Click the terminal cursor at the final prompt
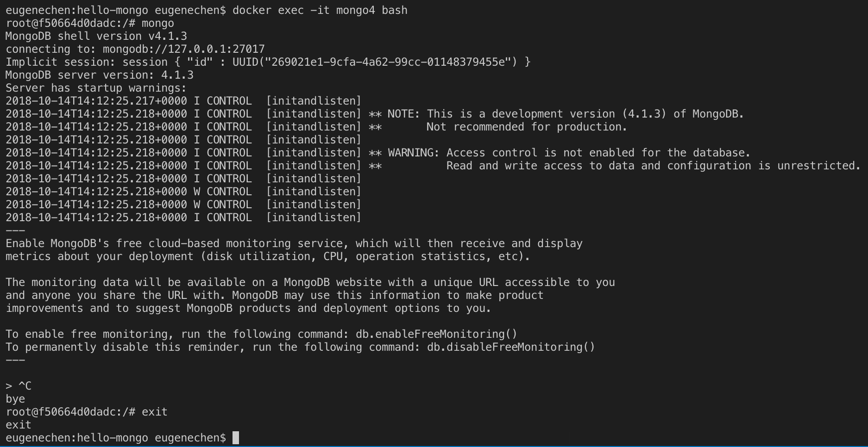 (236, 438)
